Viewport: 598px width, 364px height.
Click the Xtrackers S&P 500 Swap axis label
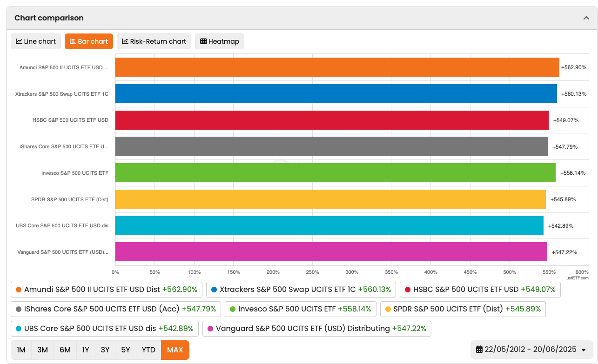pos(62,94)
